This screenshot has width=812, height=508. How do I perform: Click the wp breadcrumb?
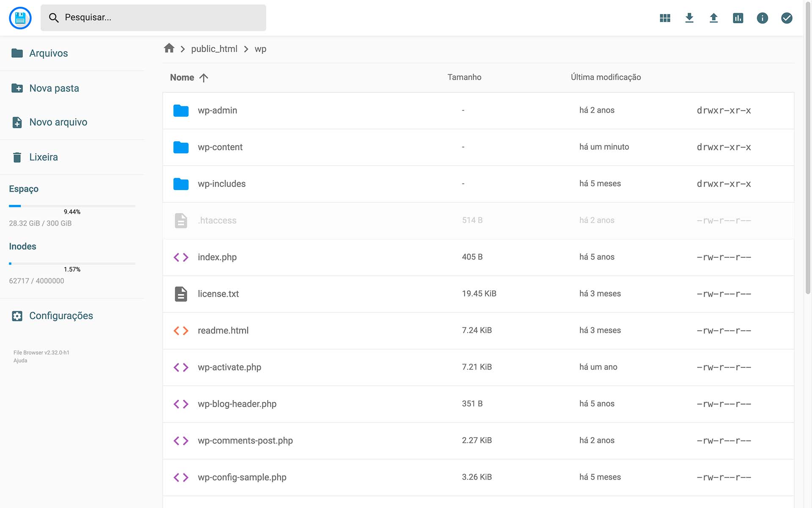[261, 49]
